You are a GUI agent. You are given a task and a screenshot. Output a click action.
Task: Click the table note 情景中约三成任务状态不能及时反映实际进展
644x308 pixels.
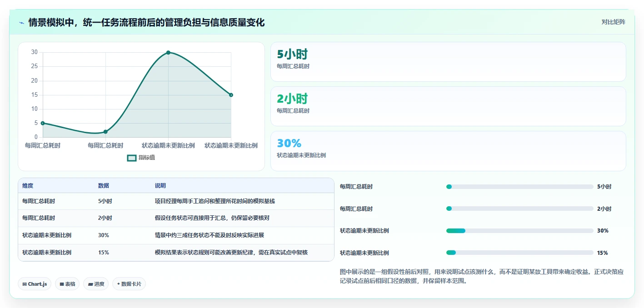click(x=210, y=235)
